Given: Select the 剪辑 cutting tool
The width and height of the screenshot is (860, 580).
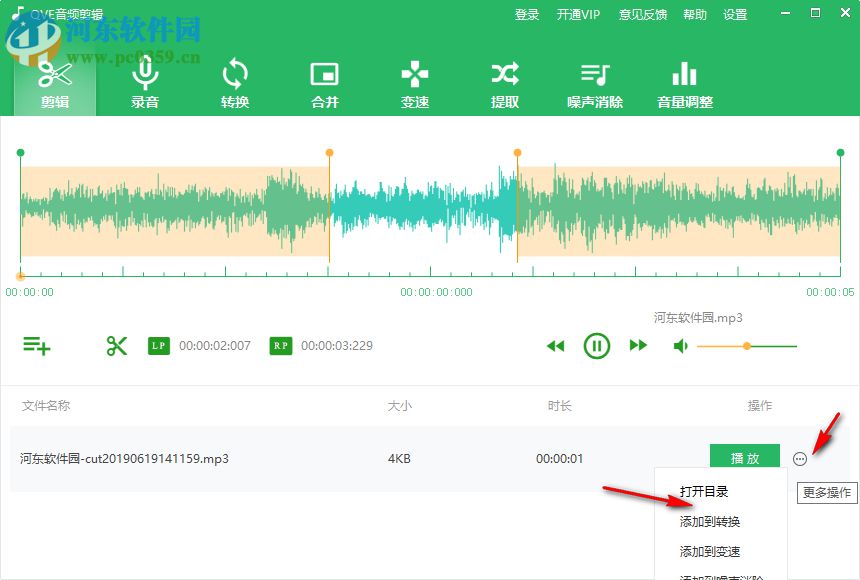Looking at the screenshot, I should [x=54, y=83].
